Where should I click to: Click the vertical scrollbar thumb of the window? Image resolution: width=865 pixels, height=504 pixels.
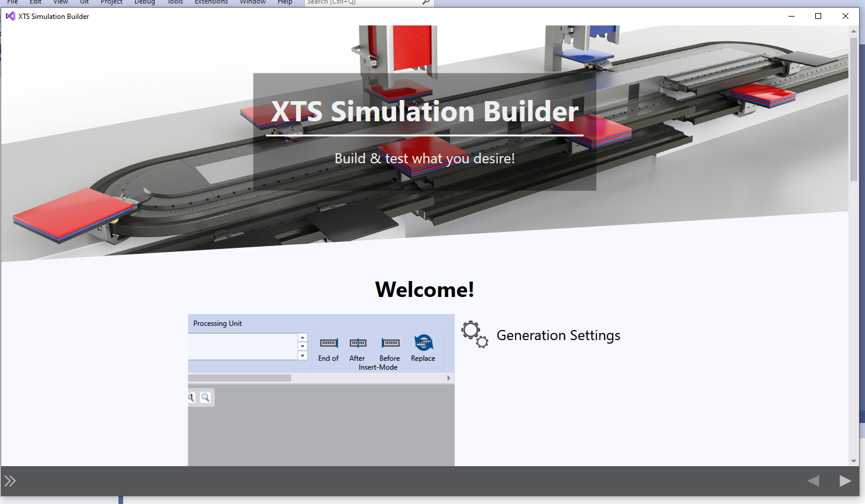pos(854,109)
